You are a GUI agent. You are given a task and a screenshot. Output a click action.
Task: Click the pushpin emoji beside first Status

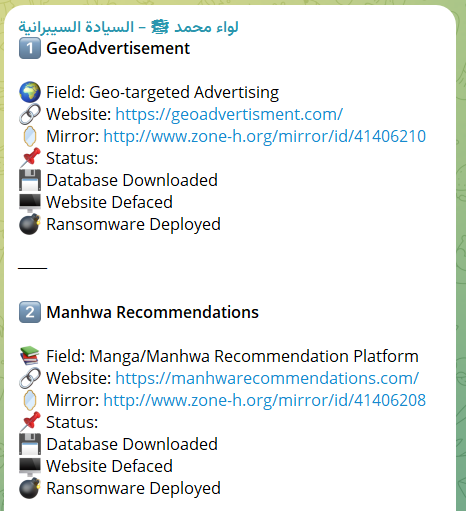[30, 158]
